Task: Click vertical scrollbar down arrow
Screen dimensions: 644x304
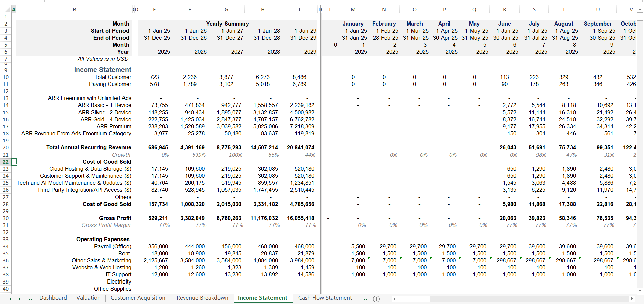Action: 640,291
